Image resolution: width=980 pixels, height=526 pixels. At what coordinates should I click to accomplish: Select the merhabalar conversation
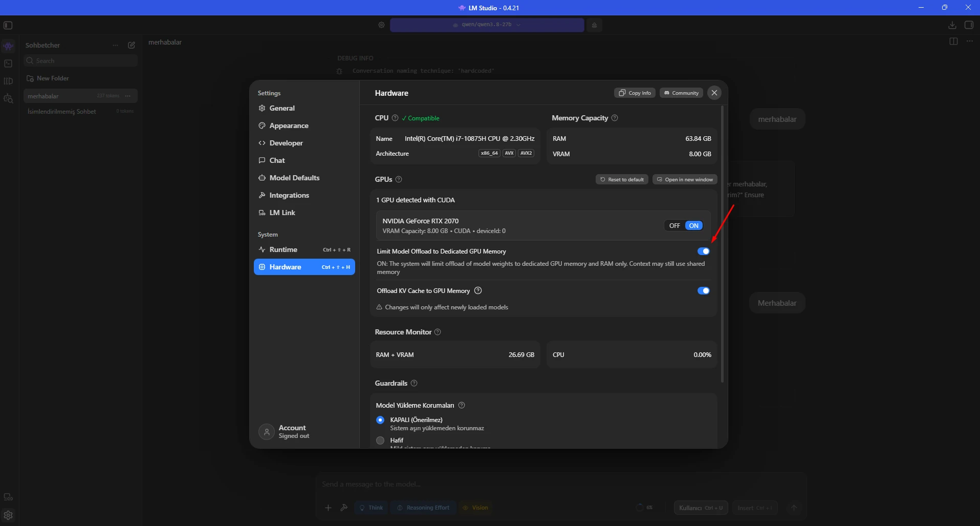coord(80,96)
